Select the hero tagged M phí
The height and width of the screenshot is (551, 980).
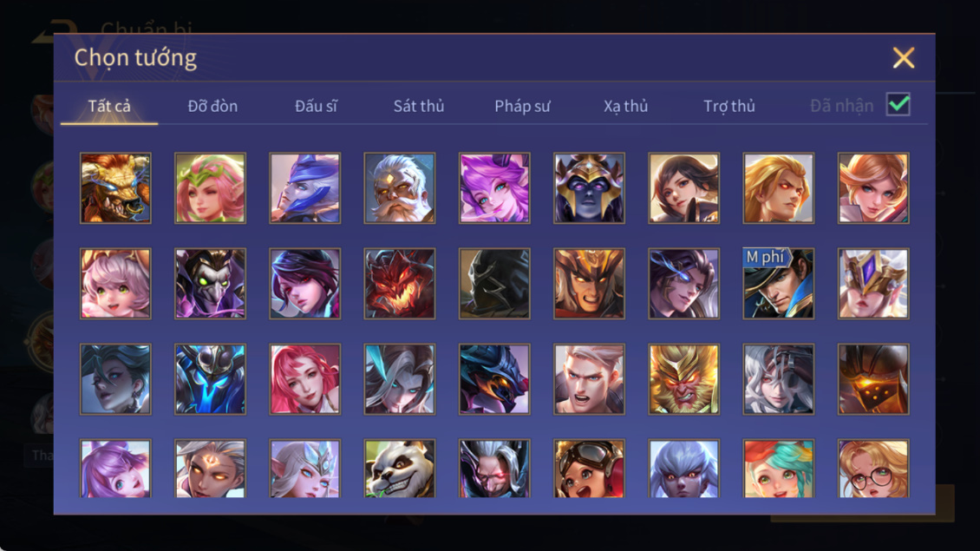[778, 284]
